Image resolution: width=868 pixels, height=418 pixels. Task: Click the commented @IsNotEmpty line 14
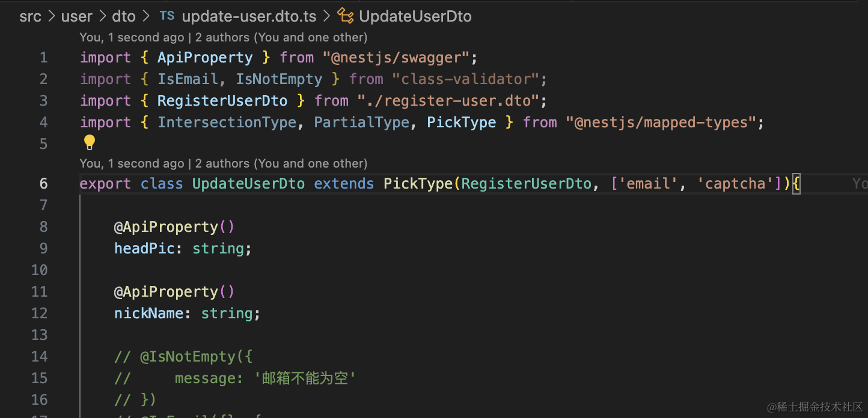tap(183, 357)
